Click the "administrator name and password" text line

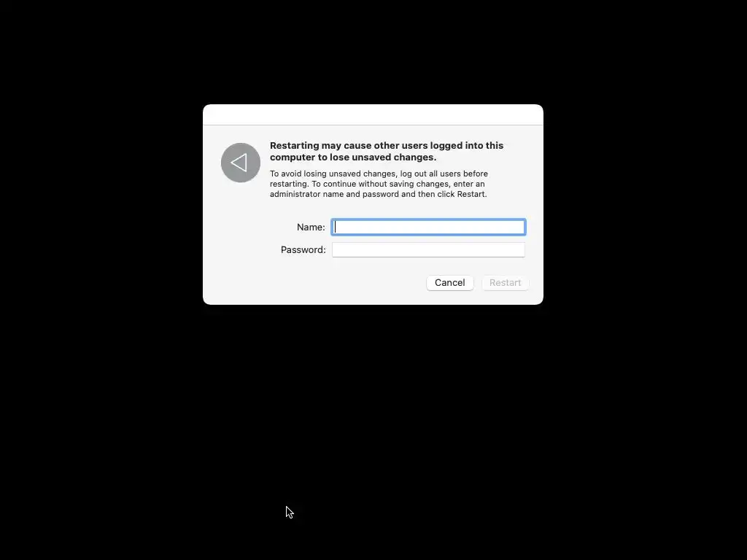click(x=379, y=194)
